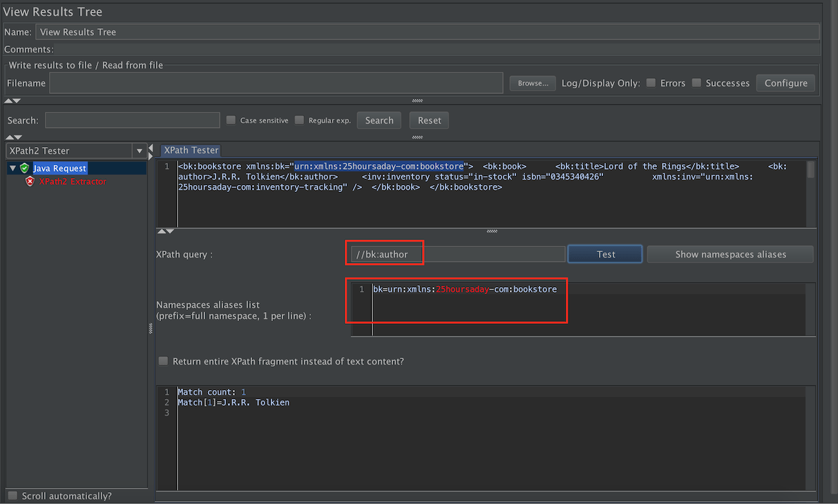This screenshot has height=504, width=838.
Task: Switch to the XPath Tester tab
Action: (x=191, y=150)
